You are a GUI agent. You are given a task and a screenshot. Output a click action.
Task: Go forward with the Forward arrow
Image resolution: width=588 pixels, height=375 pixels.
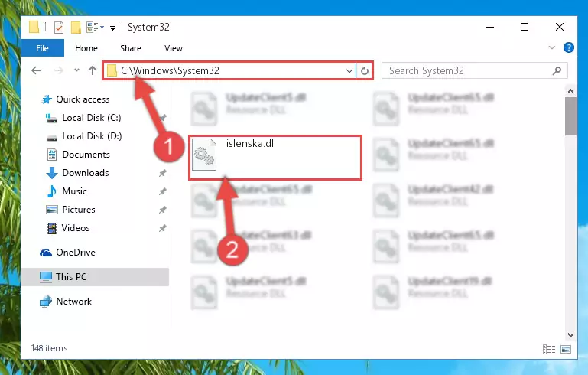point(58,70)
